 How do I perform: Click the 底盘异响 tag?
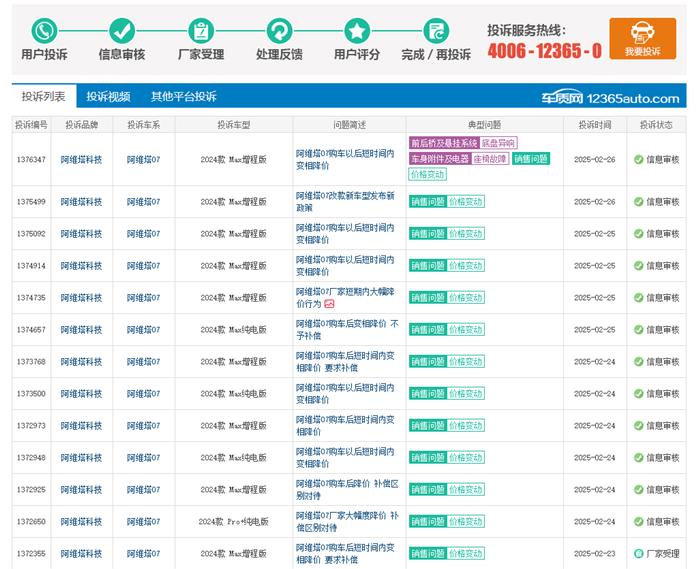498,143
